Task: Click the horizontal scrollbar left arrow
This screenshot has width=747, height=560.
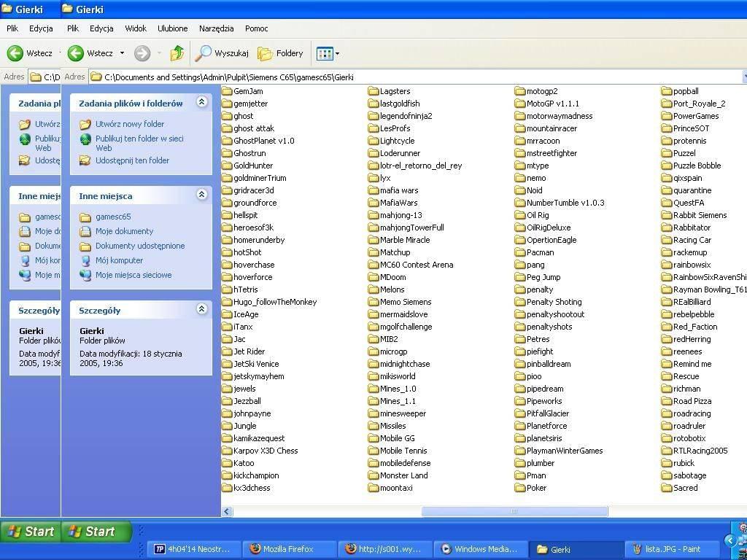Action: 227,511
